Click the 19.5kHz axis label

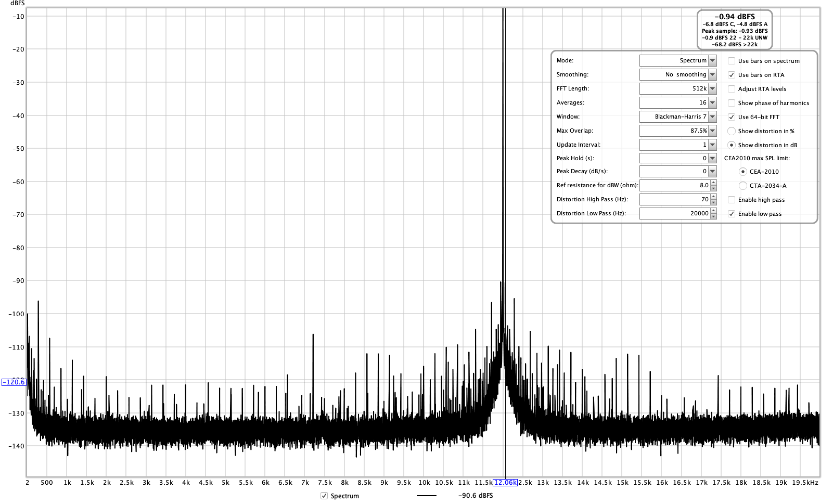pos(805,483)
